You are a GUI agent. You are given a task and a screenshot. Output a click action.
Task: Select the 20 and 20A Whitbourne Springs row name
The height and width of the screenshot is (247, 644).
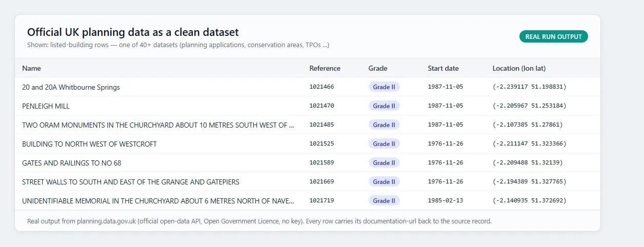pyautogui.click(x=71, y=87)
